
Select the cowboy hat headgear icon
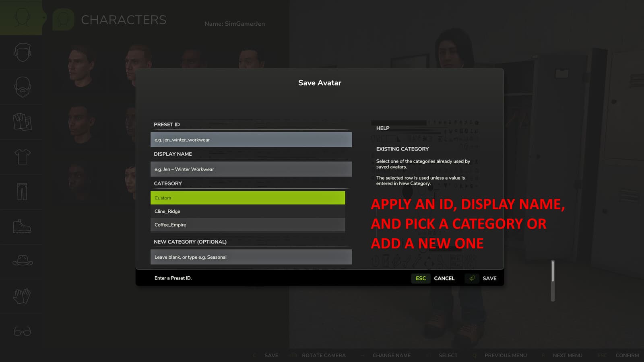pos(23,261)
